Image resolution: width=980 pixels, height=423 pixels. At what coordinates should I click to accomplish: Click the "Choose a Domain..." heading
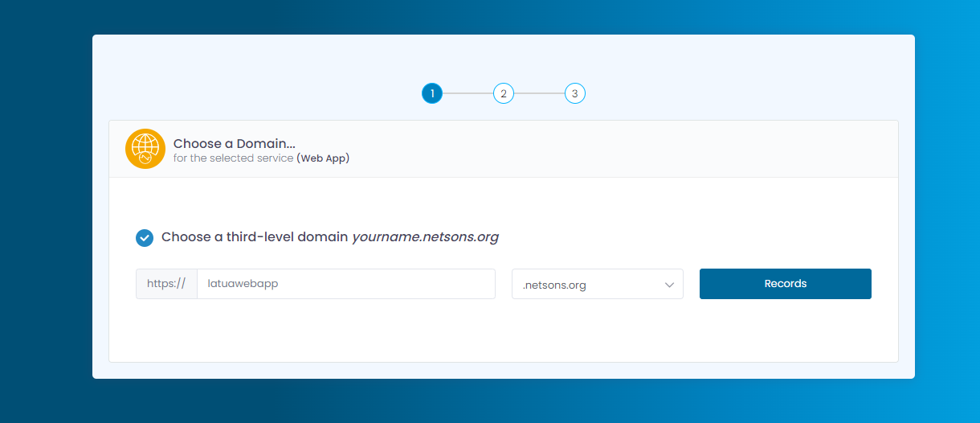click(x=235, y=144)
